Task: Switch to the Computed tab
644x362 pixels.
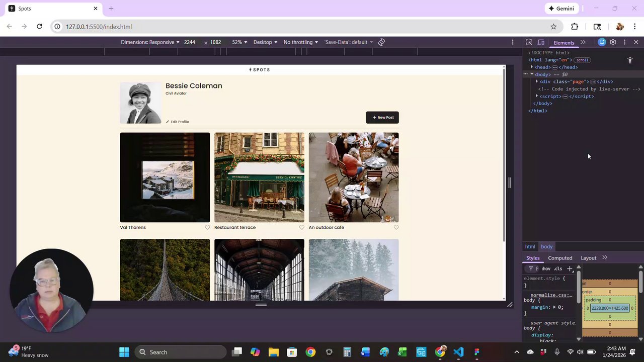Action: 560,258
